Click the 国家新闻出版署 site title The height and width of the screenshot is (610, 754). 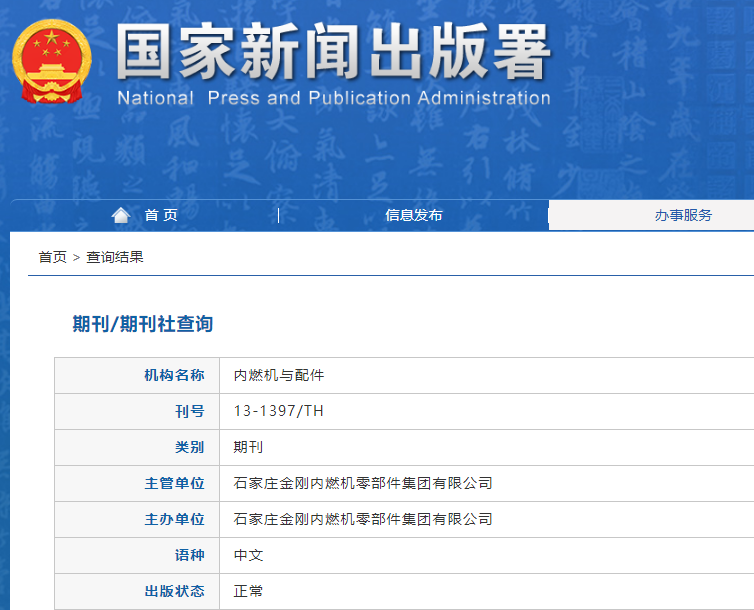pyautogui.click(x=333, y=51)
